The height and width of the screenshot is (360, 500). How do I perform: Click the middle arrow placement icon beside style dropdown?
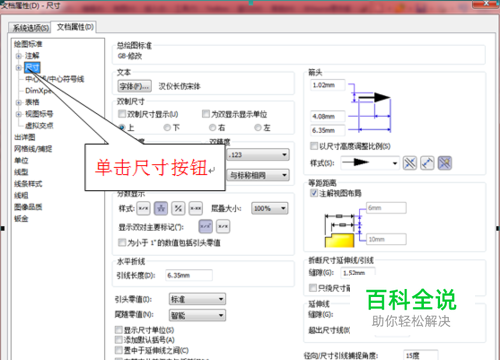pos(427,163)
